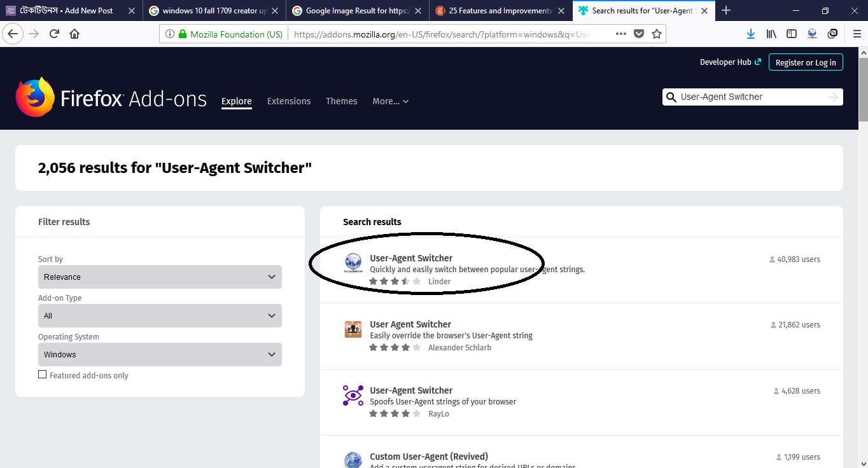Screen dimensions: 868x468
Task: Click the "40,983 users" count
Action: (x=795, y=259)
